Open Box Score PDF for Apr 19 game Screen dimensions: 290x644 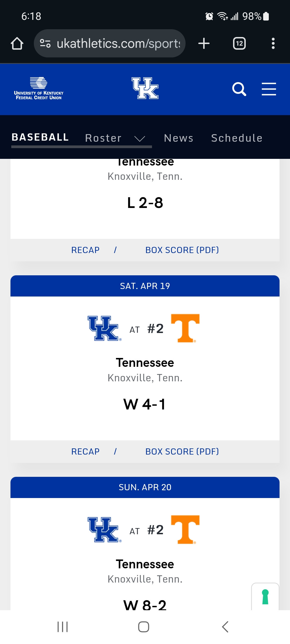[182, 452]
